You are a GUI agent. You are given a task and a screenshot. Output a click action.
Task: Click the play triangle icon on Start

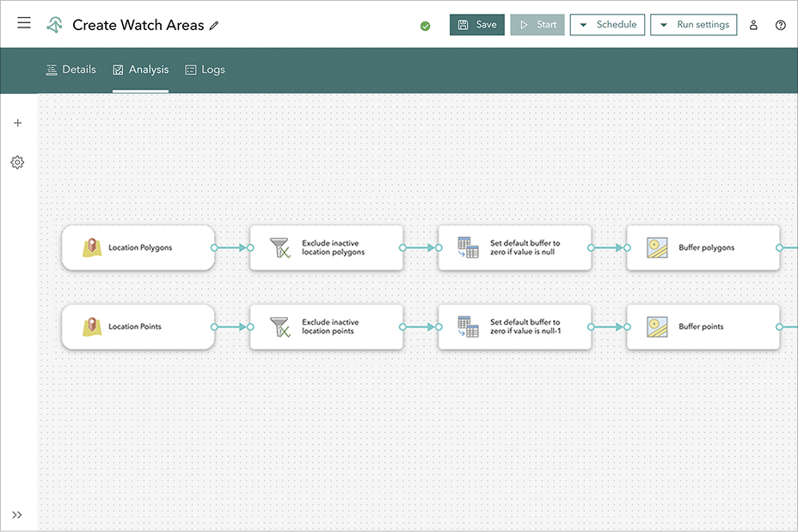524,24
